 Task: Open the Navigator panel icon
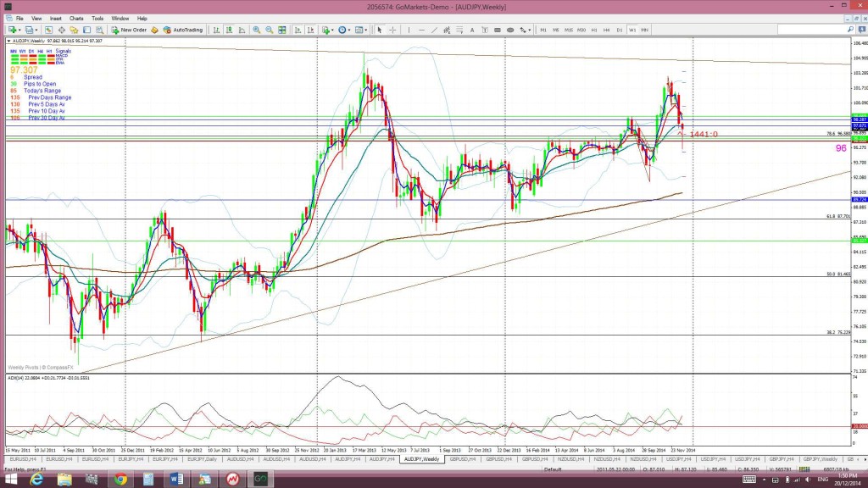(x=74, y=30)
